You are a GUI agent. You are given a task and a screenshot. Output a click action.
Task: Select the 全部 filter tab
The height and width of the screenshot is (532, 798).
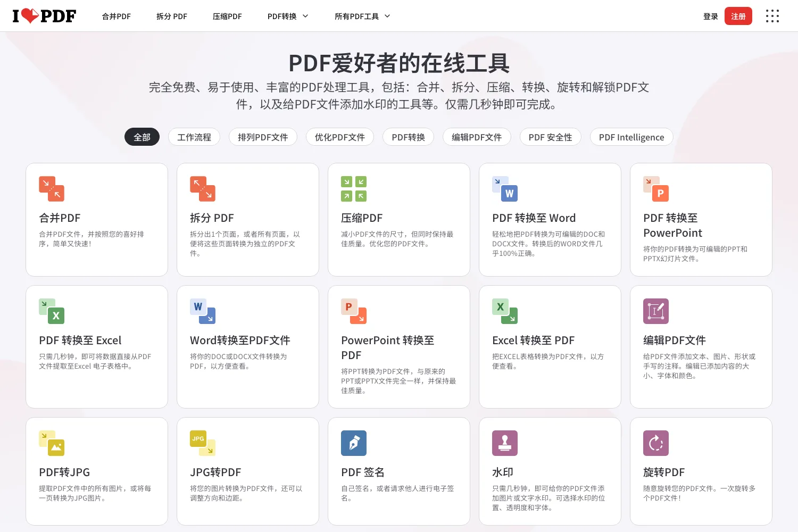pyautogui.click(x=142, y=137)
